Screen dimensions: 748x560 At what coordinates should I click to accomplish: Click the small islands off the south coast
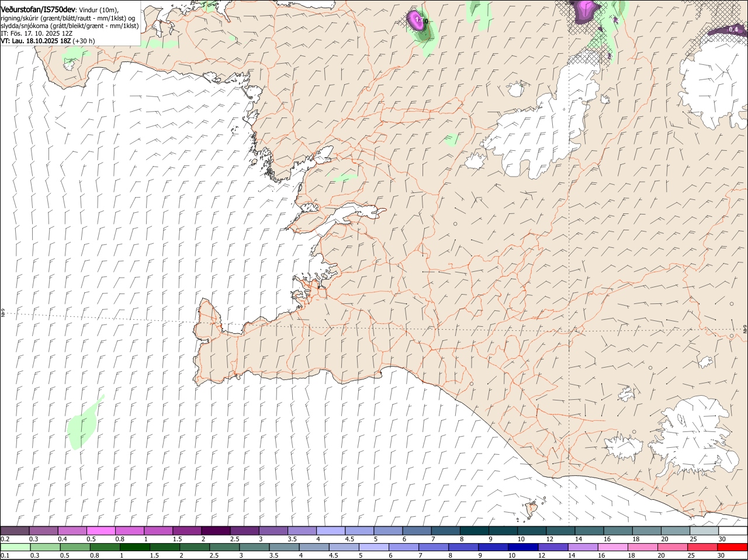(x=531, y=509)
